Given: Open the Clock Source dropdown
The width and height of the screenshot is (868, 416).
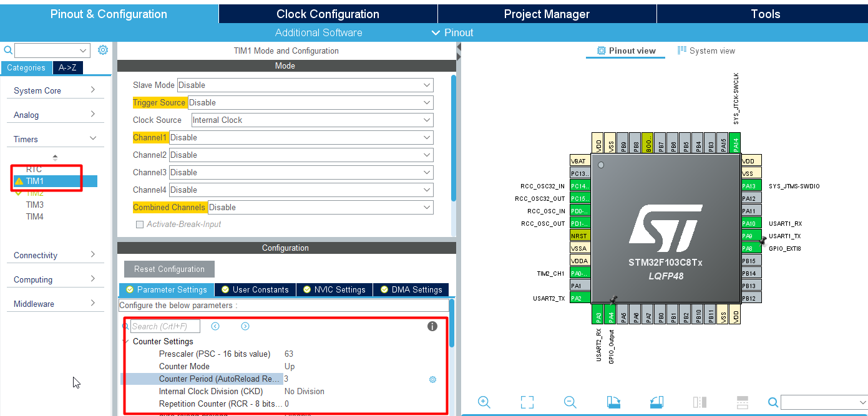Looking at the screenshot, I should pos(312,120).
